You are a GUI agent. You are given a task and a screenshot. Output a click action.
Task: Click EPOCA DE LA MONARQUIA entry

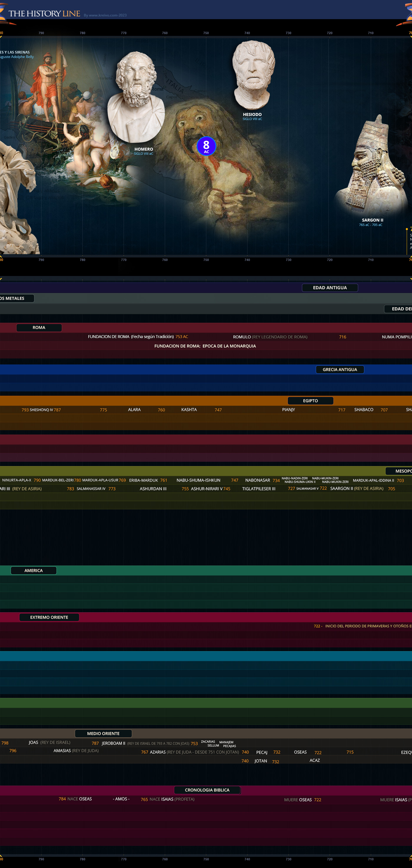229,346
